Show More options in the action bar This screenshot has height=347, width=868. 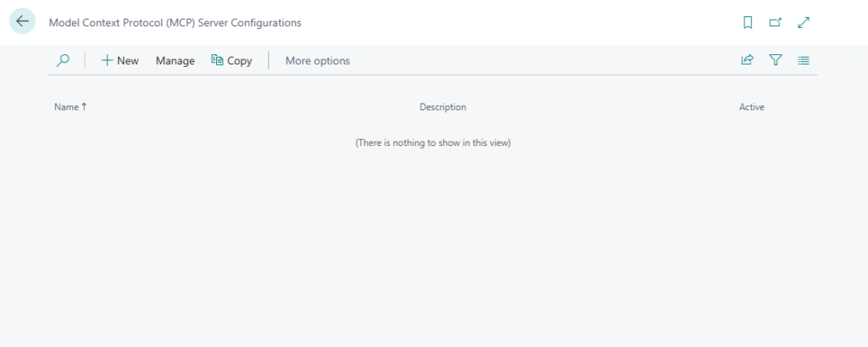[317, 60]
